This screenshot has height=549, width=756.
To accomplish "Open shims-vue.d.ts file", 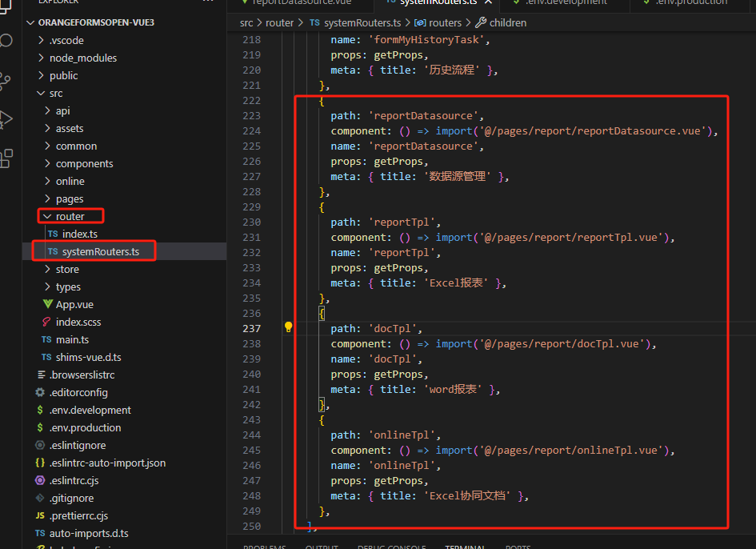I will click(x=89, y=357).
